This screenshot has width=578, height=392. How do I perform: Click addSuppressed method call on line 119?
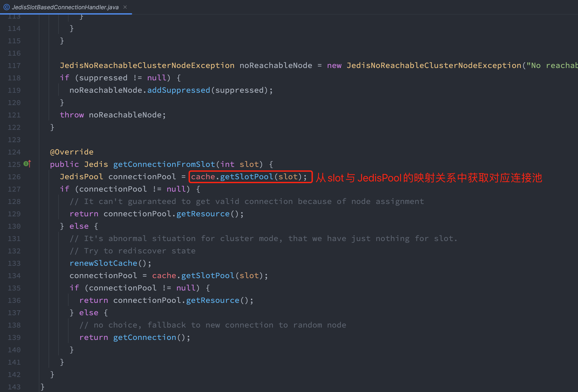179,90
